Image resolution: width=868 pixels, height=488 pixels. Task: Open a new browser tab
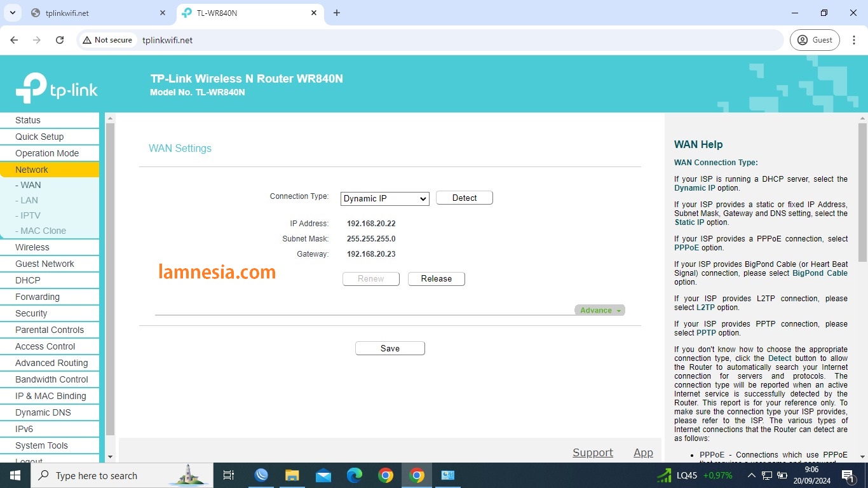[x=337, y=13]
